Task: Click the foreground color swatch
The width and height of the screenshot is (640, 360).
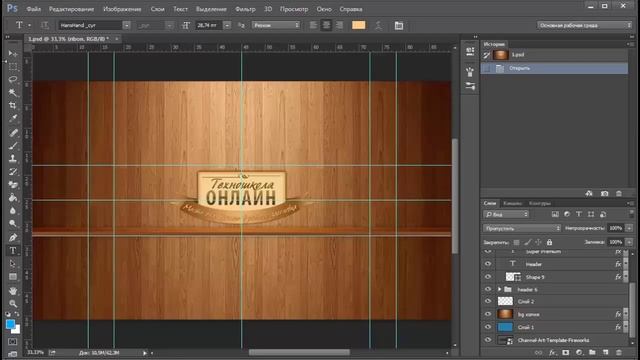Action: (x=11, y=324)
